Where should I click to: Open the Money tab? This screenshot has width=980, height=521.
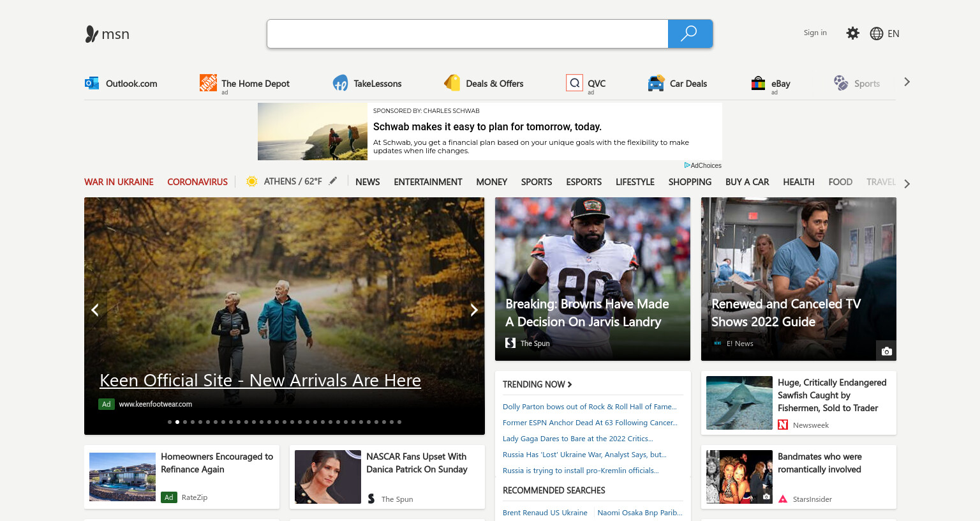492,182
